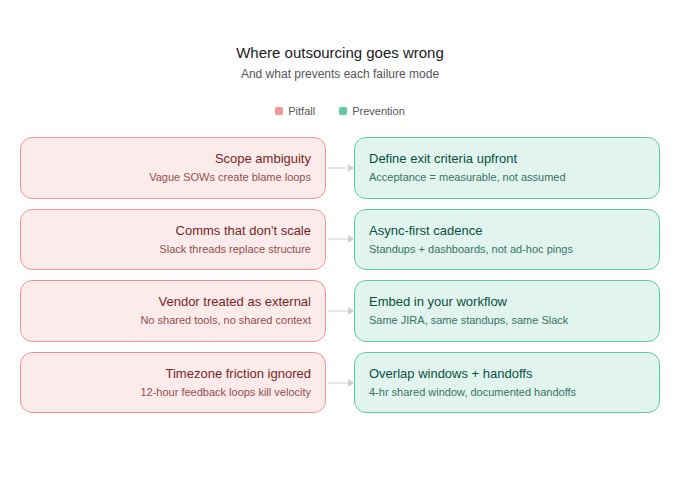This screenshot has height=497, width=680.
Task: Click the green Prevention legend swatch
Action: pos(343,111)
